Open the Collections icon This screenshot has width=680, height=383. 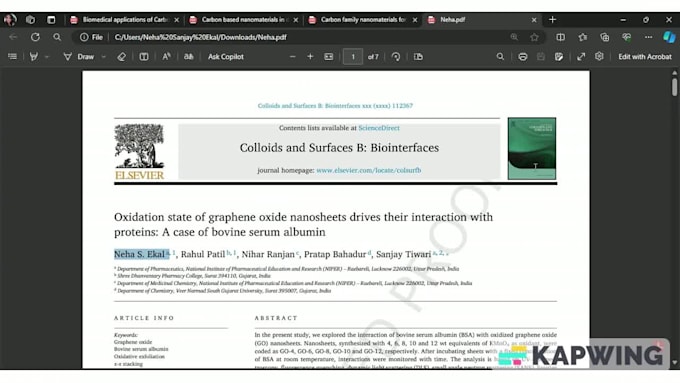click(605, 37)
